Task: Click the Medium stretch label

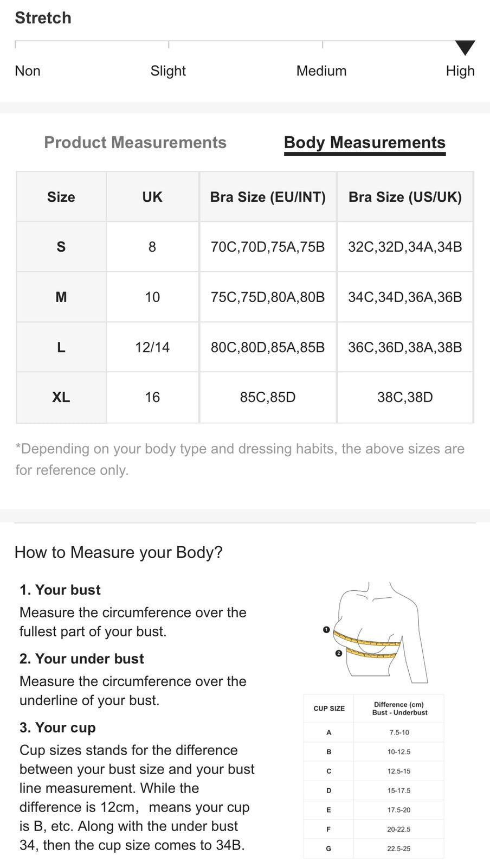Action: pos(321,71)
